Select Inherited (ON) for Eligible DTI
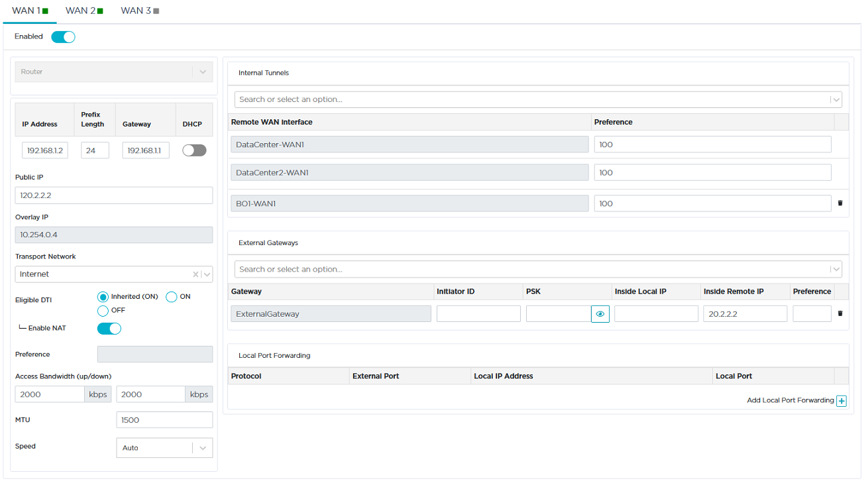Viewport: 868px width, 483px height. click(103, 297)
